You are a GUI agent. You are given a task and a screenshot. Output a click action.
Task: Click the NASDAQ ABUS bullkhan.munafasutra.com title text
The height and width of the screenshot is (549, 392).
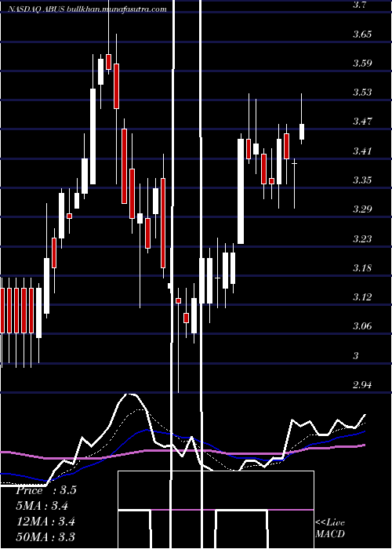pyautogui.click(x=88, y=9)
